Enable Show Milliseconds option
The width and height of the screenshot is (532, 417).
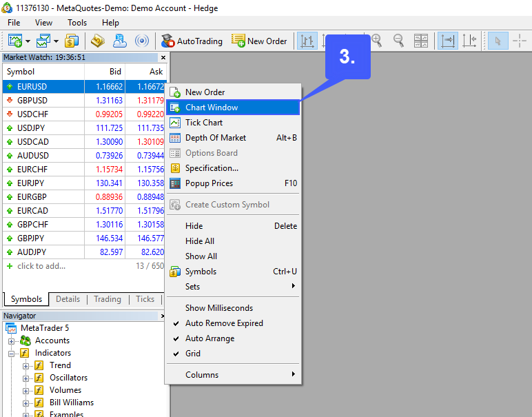pyautogui.click(x=233, y=307)
